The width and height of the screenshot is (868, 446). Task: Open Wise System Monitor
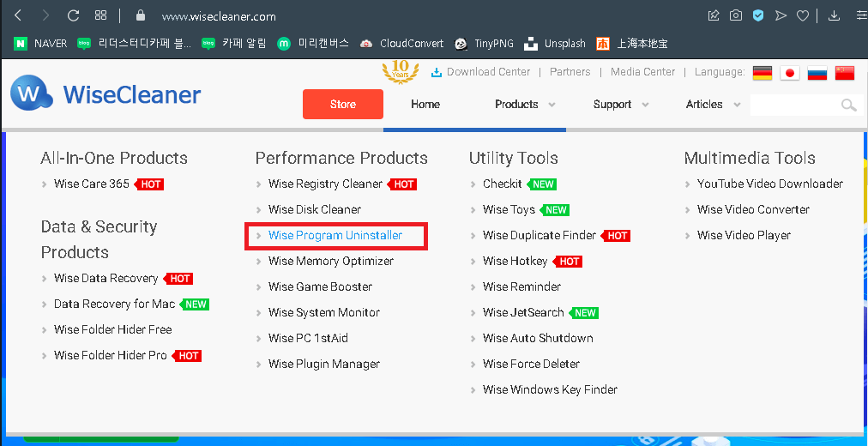pos(324,313)
